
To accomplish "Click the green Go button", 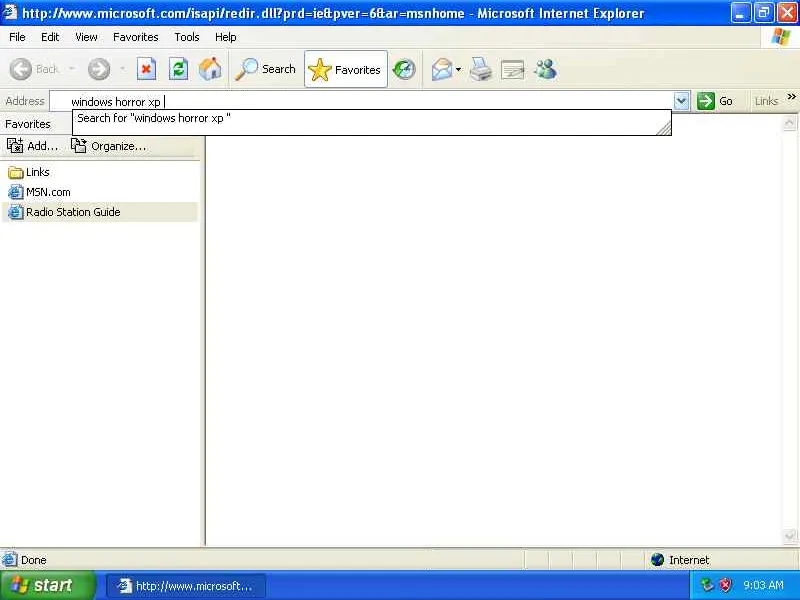I will [715, 101].
